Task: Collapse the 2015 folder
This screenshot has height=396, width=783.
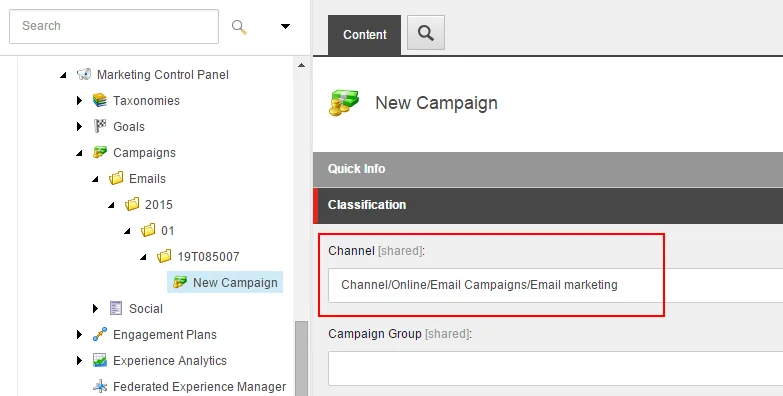Action: click(x=111, y=205)
